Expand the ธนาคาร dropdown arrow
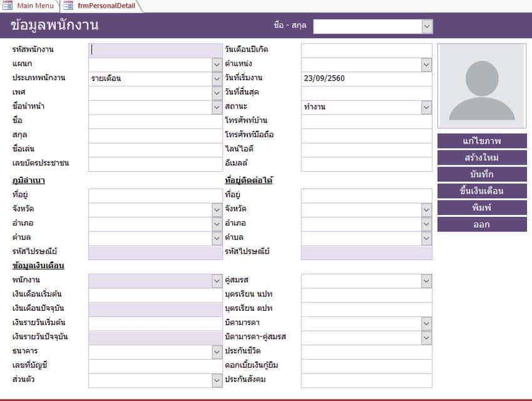The height and width of the screenshot is (401, 532). [x=217, y=352]
